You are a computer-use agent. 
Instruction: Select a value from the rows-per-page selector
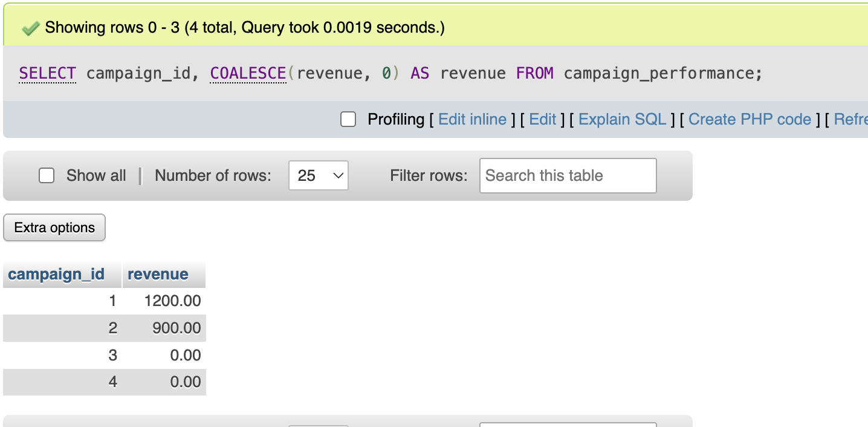(x=318, y=175)
